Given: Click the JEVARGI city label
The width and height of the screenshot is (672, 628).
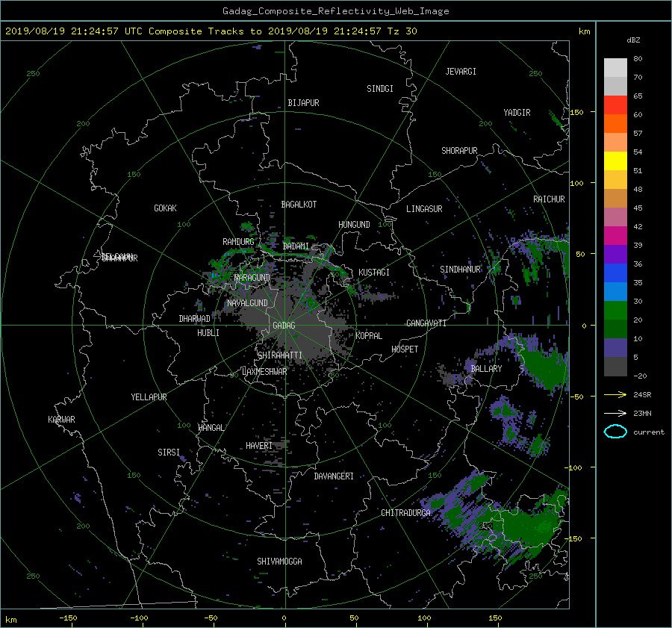Looking at the screenshot, I should tap(461, 72).
